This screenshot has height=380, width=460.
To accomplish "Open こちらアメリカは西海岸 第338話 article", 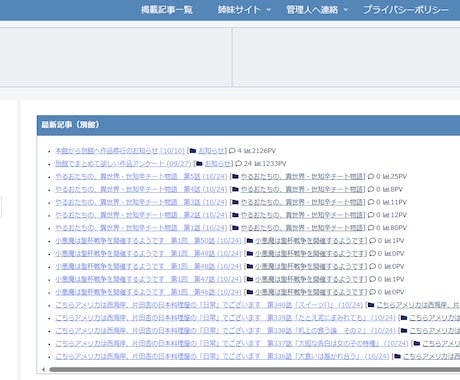I will pos(225,331).
